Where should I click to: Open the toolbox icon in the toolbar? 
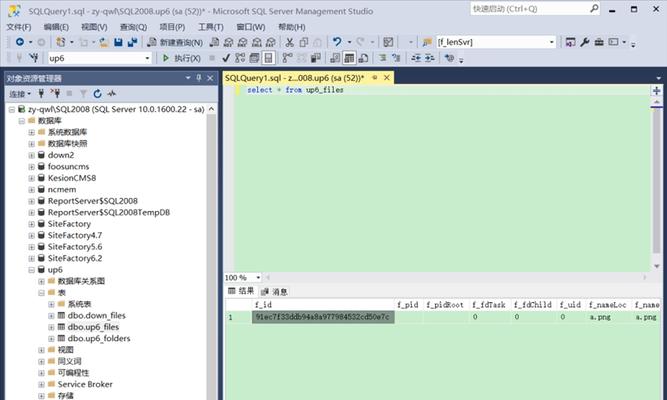point(599,42)
